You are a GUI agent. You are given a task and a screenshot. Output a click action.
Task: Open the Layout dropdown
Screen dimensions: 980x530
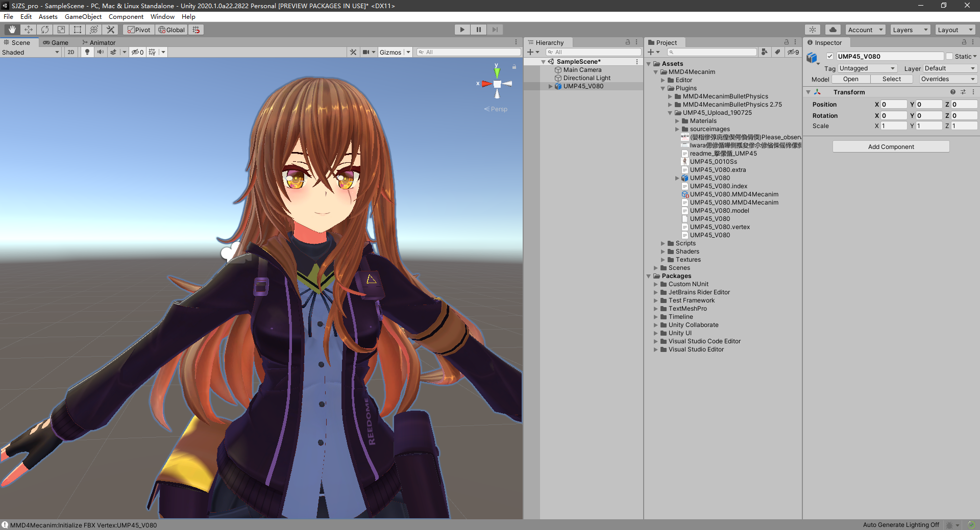coord(955,30)
